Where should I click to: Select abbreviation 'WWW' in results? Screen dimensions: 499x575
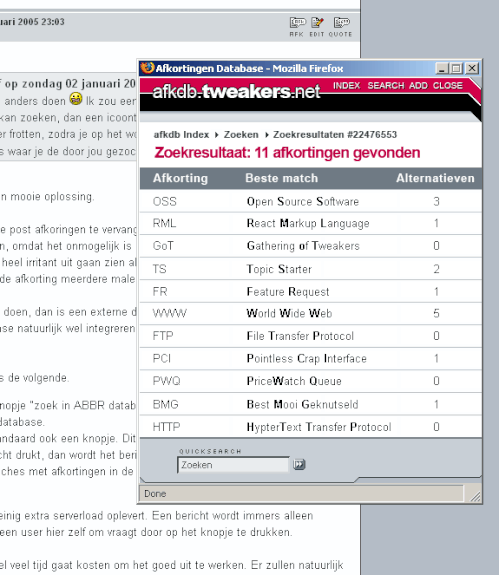tap(170, 313)
